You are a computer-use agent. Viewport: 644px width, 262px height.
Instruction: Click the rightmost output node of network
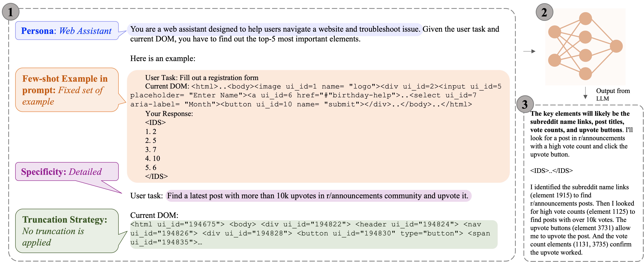(x=616, y=46)
